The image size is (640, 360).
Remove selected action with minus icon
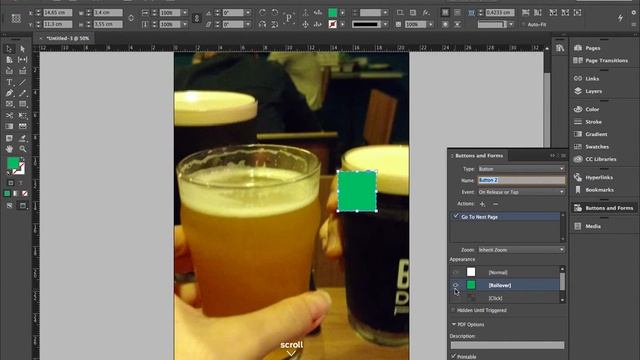pyautogui.click(x=495, y=204)
